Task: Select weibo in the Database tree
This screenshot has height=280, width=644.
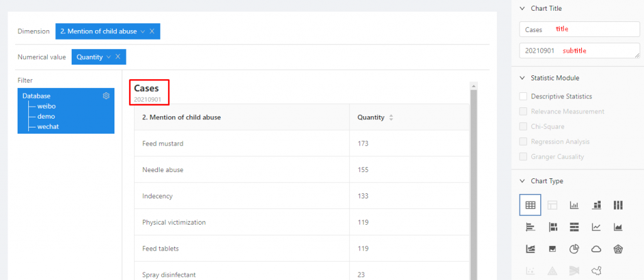Action: [x=47, y=106]
